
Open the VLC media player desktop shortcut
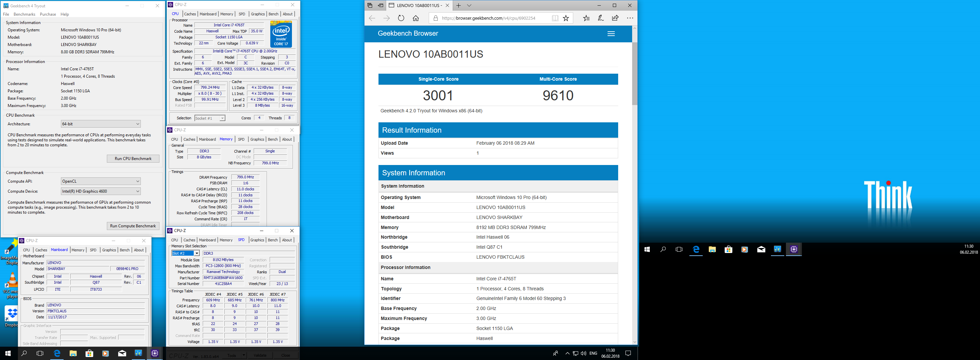click(x=11, y=286)
